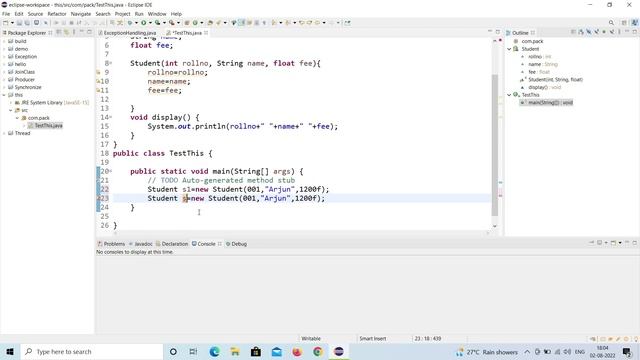Select the Thread project
Image resolution: width=640 pixels, height=360 pixels.
[x=22, y=133]
